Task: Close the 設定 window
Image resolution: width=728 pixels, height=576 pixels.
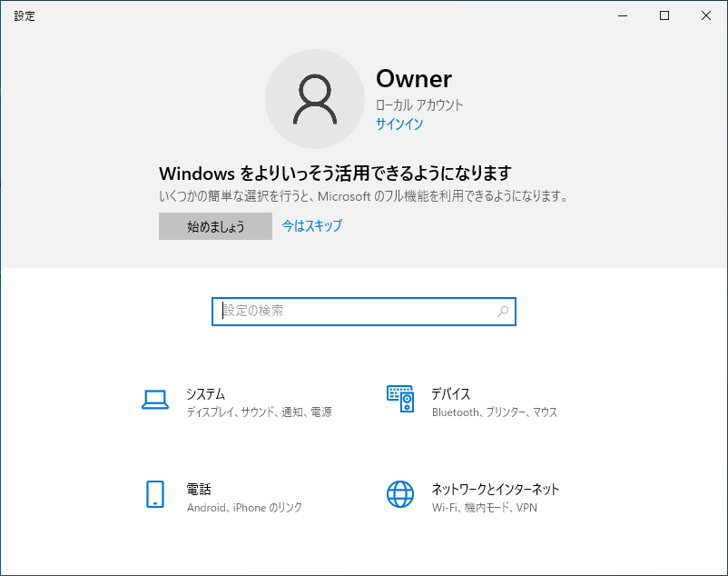Action: [x=706, y=15]
